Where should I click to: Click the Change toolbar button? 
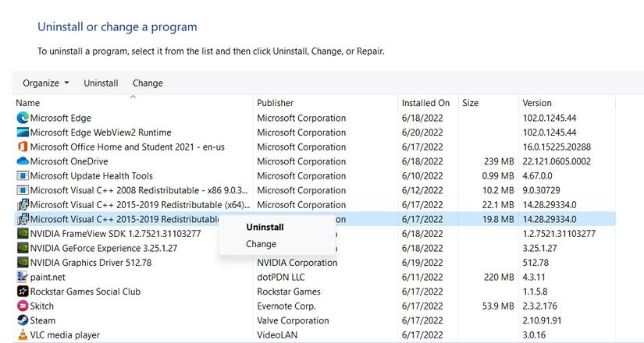point(148,83)
